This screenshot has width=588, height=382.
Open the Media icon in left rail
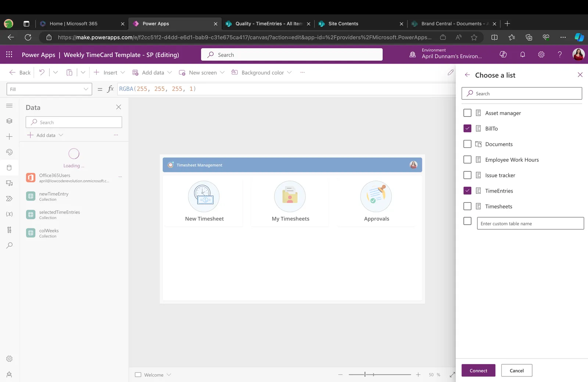tap(10, 183)
